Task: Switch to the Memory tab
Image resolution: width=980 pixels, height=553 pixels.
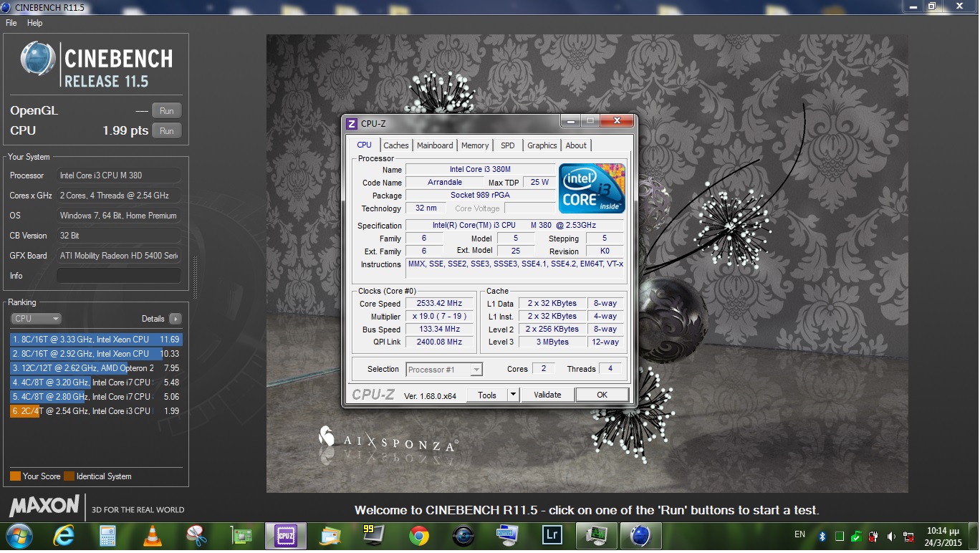Action: coord(475,145)
